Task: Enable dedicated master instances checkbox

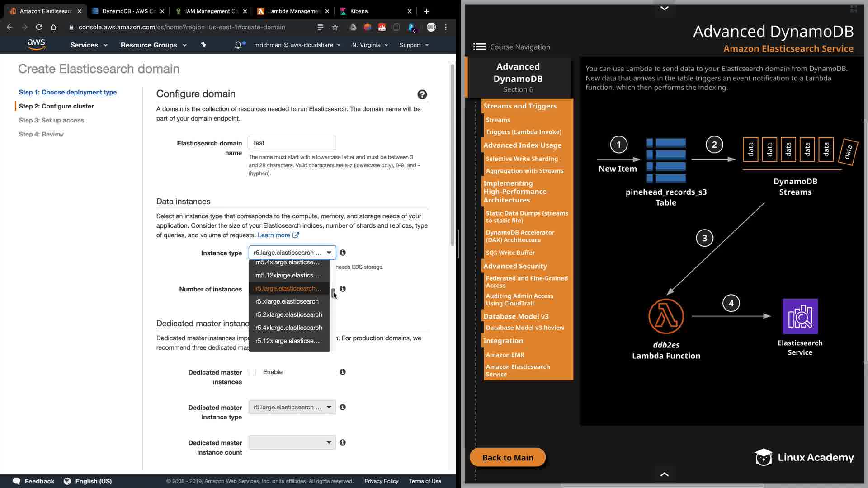Action: [253, 372]
